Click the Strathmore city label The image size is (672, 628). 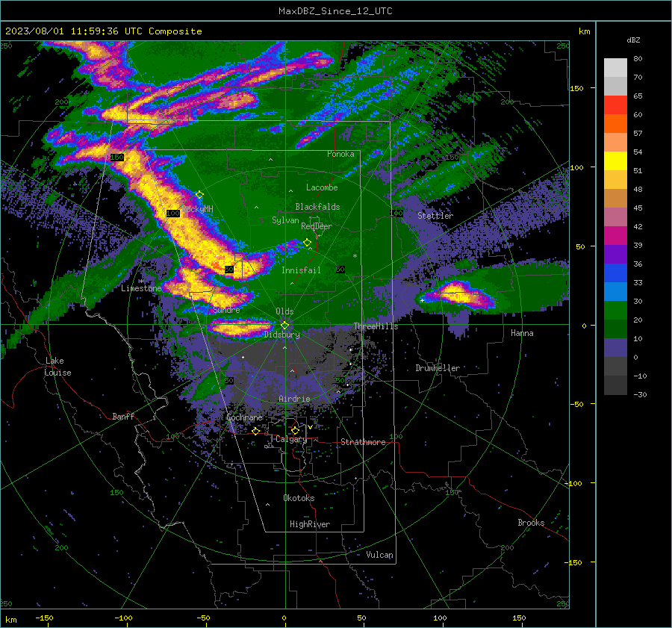coord(363,442)
